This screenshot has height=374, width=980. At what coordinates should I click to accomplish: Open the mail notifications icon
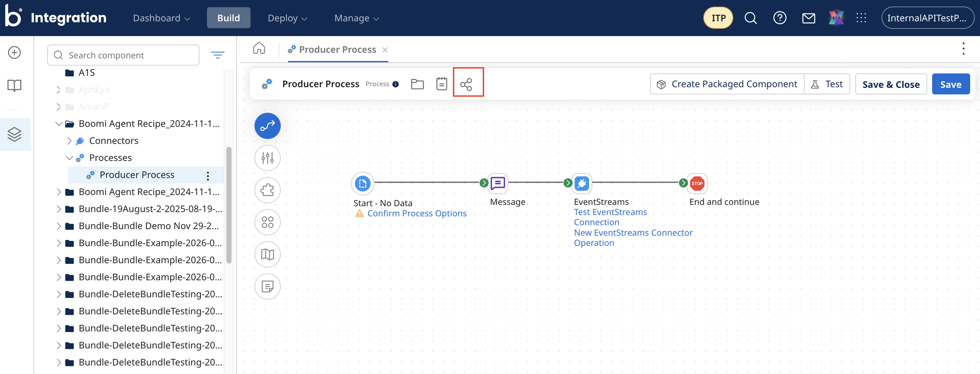coord(808,18)
